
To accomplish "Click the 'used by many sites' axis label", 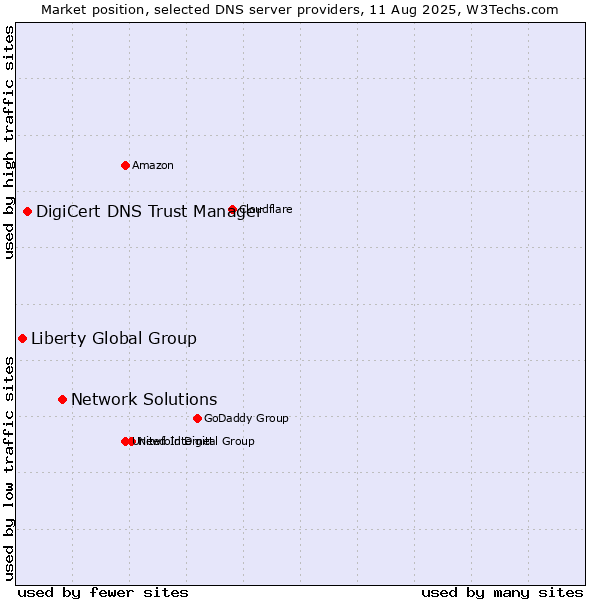I will tap(502, 593).
